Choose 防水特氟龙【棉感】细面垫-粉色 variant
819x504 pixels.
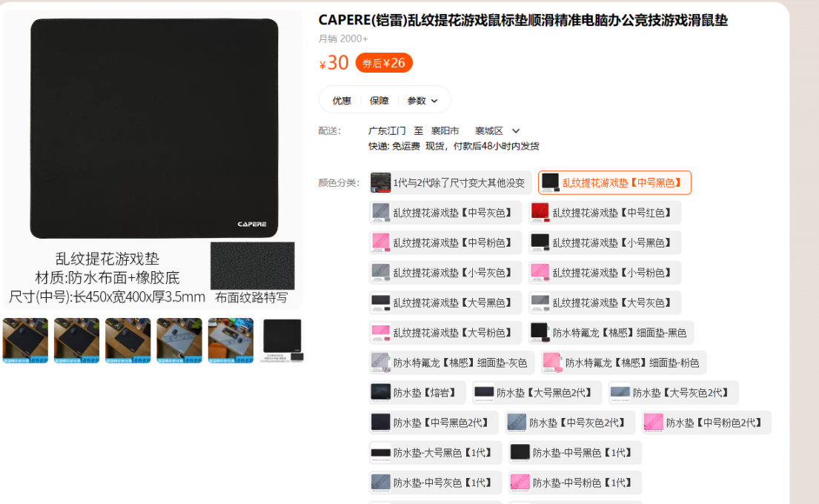coord(623,363)
